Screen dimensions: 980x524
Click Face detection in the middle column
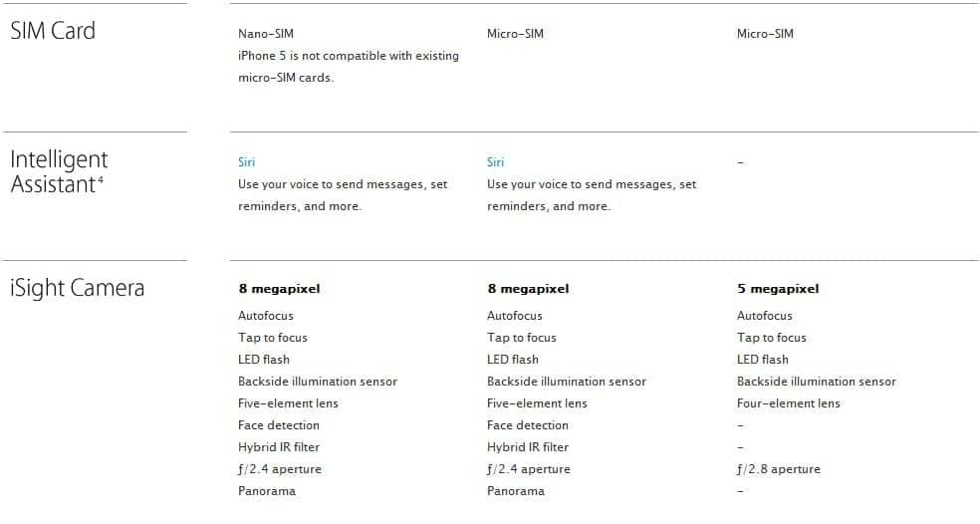tap(528, 425)
